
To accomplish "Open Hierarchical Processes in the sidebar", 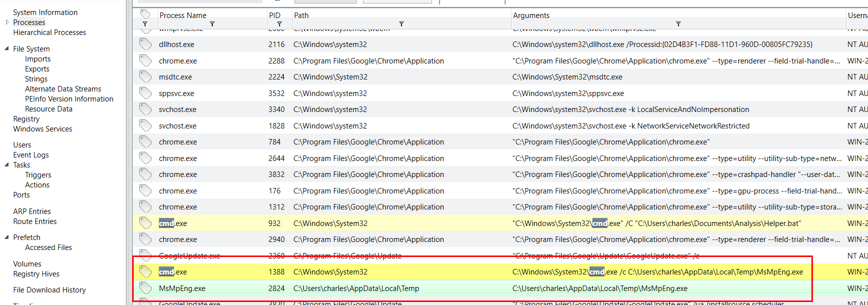I will [50, 32].
